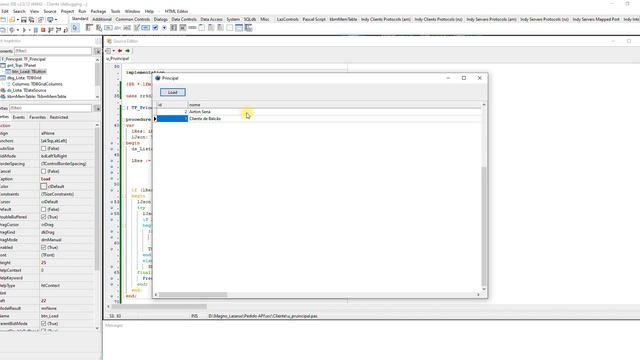Click the nome column header in the grid
The width and height of the screenshot is (640, 360).
coord(334,105)
